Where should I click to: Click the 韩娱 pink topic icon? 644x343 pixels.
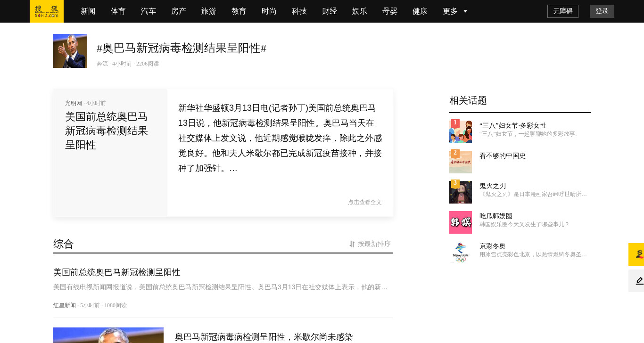click(x=461, y=222)
